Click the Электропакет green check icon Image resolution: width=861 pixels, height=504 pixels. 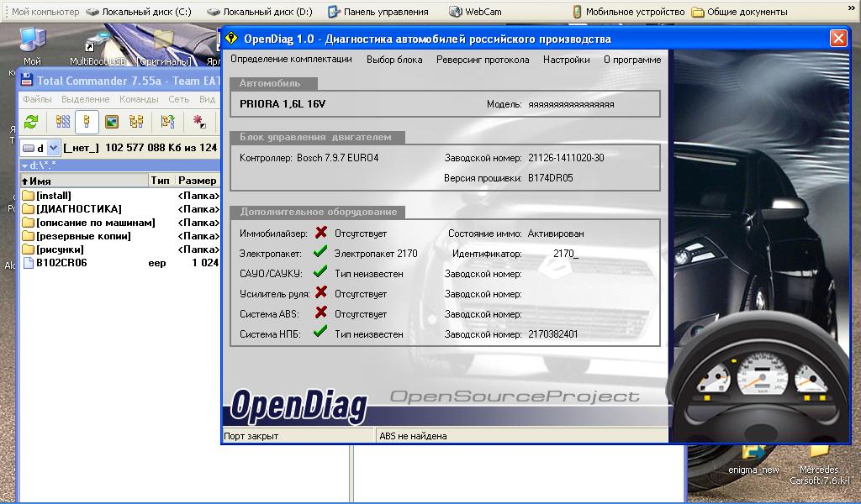[320, 252]
